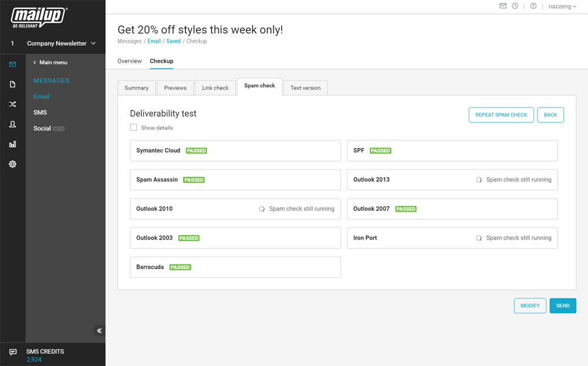This screenshot has height=366, width=588.
Task: Switch to the Link check tab
Action: (x=215, y=88)
